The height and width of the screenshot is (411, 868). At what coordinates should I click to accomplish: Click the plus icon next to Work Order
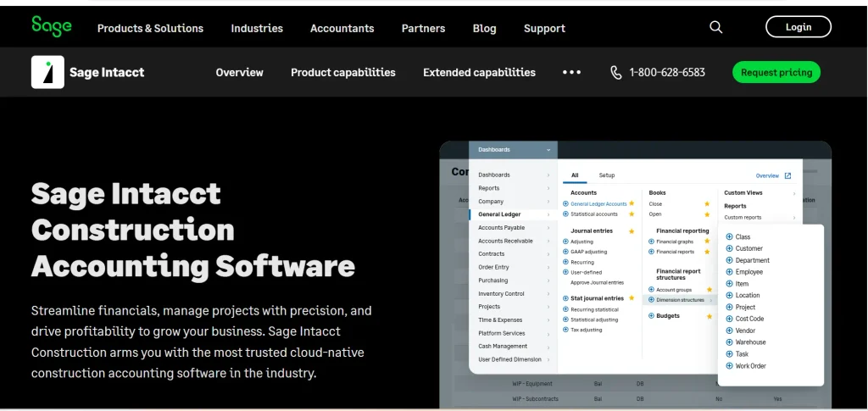point(729,365)
